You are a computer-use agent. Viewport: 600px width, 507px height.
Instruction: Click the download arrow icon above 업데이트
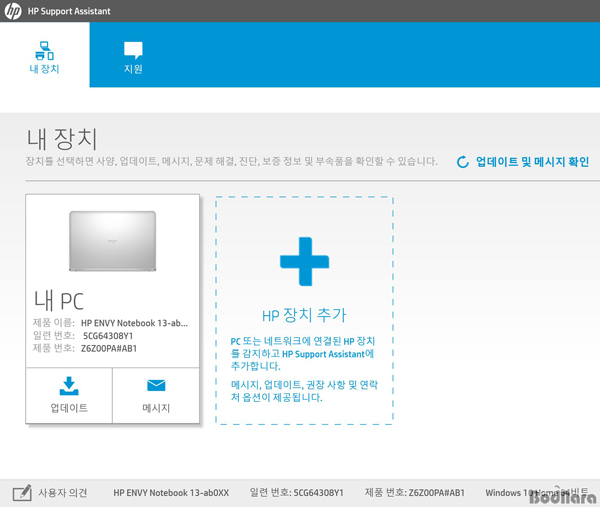[x=69, y=386]
